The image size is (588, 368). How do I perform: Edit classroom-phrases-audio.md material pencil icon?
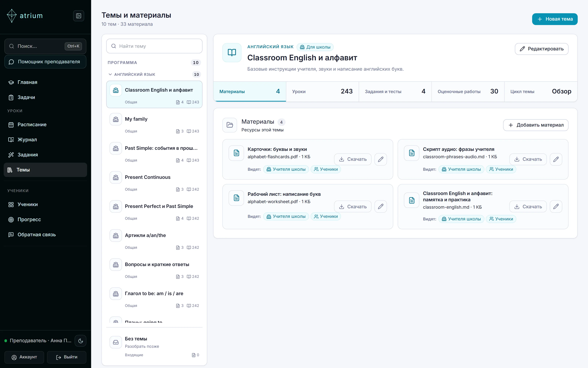point(556,159)
